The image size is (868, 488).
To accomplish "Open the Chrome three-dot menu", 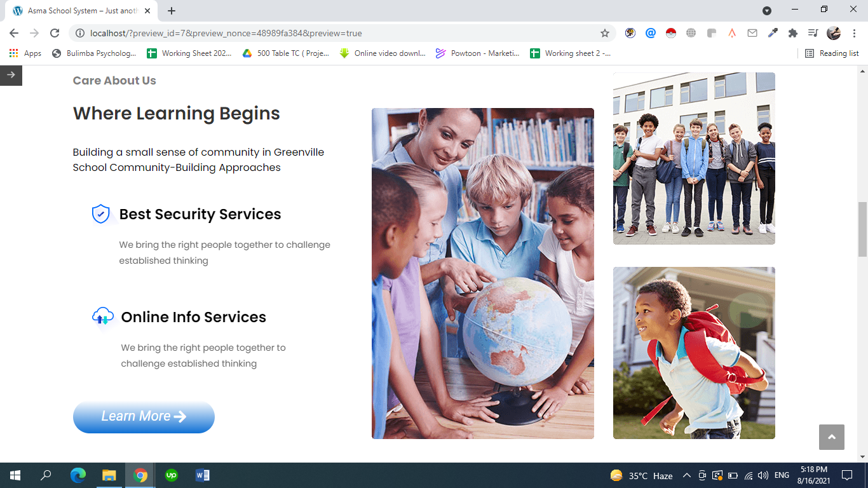I will point(854,33).
